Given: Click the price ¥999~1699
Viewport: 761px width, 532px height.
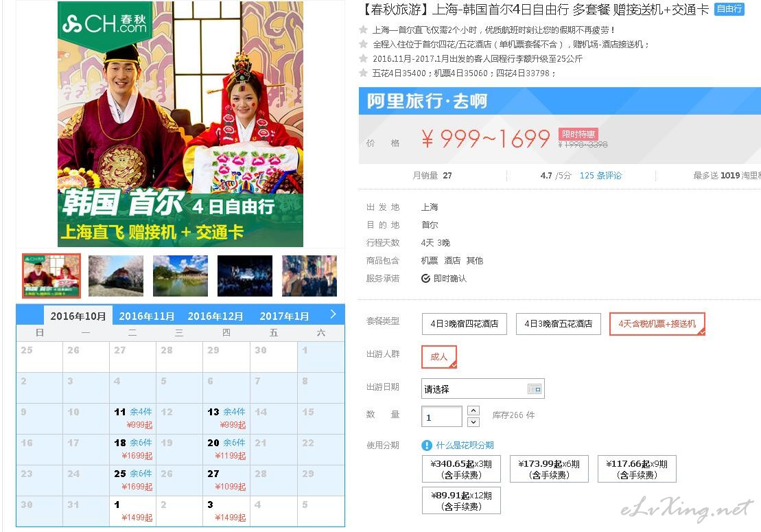Looking at the screenshot, I should (485, 139).
